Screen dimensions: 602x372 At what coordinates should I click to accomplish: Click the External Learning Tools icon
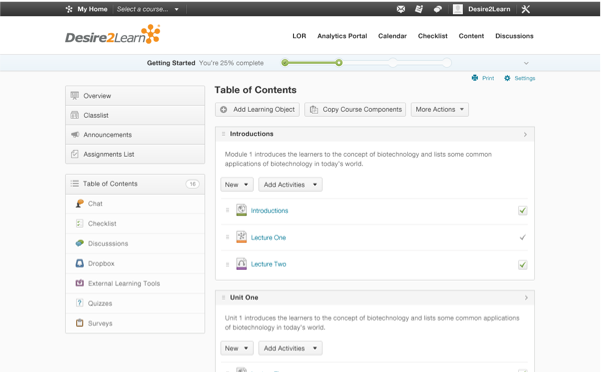[79, 283]
